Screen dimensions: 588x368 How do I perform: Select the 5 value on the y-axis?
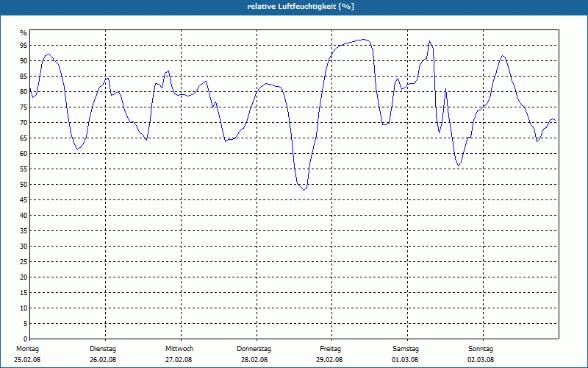25,324
